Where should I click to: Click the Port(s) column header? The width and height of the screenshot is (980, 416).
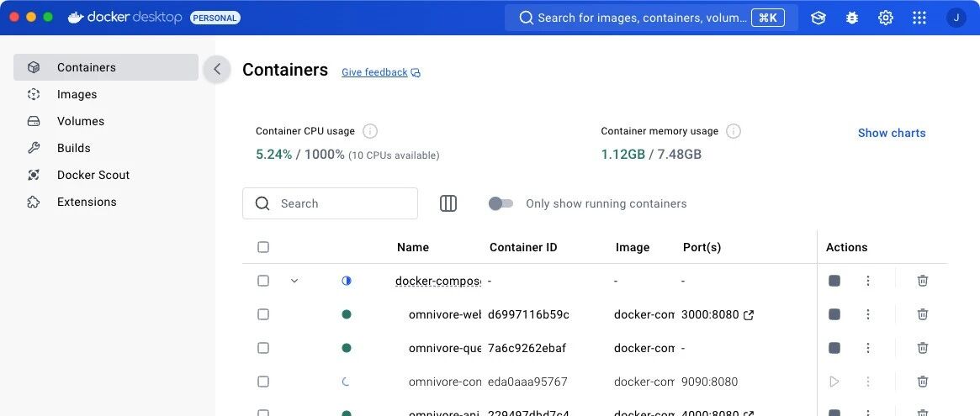(702, 247)
